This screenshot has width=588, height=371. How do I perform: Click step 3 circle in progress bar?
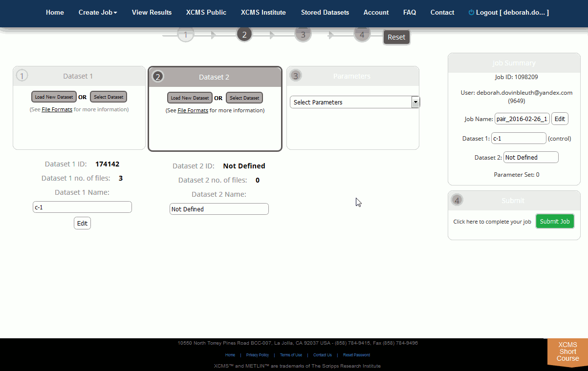tap(303, 35)
